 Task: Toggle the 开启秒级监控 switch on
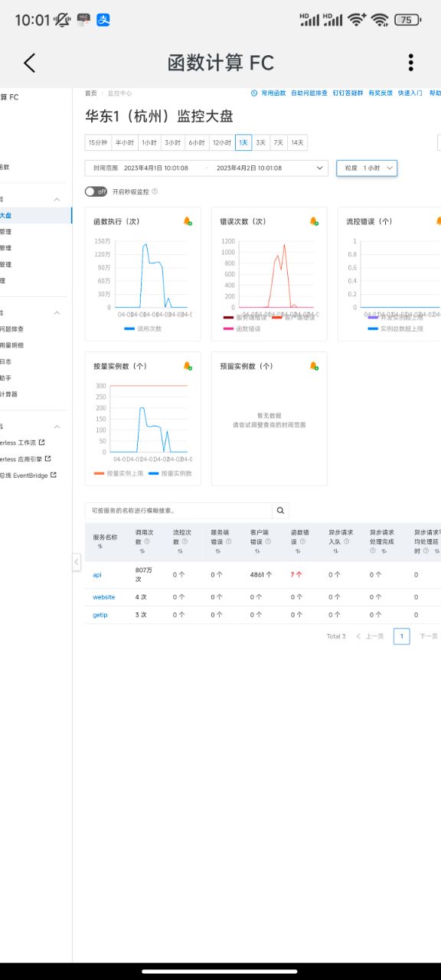click(96, 191)
